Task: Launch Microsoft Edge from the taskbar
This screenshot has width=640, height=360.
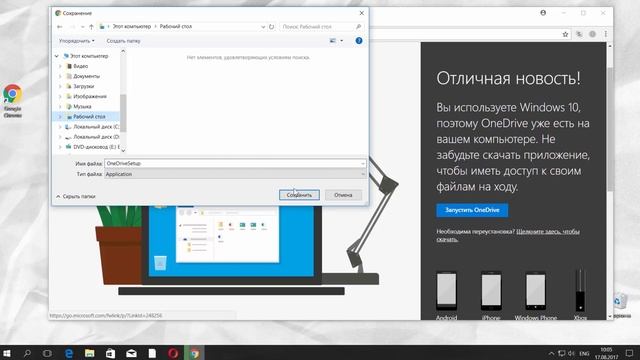Action: click(69, 353)
